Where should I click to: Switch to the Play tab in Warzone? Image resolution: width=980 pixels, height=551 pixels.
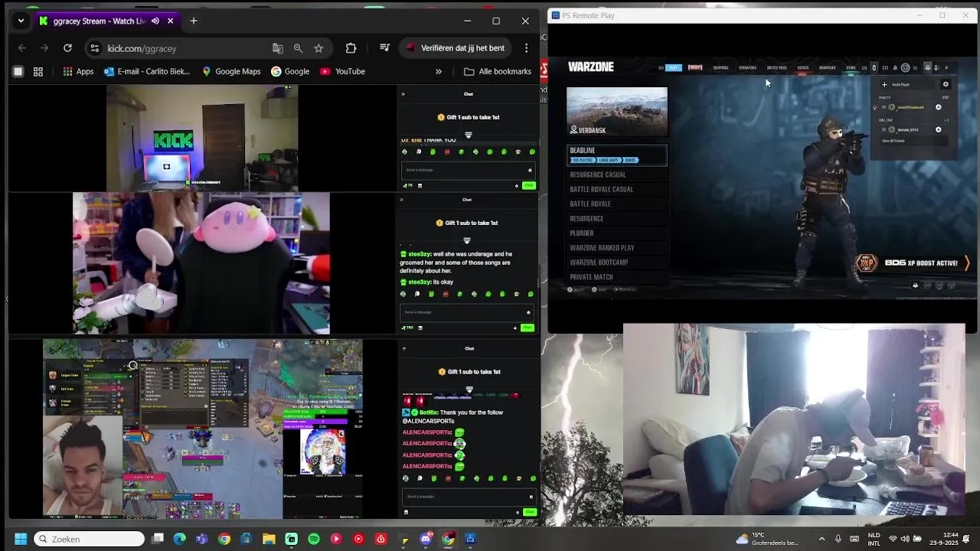pyautogui.click(x=674, y=67)
